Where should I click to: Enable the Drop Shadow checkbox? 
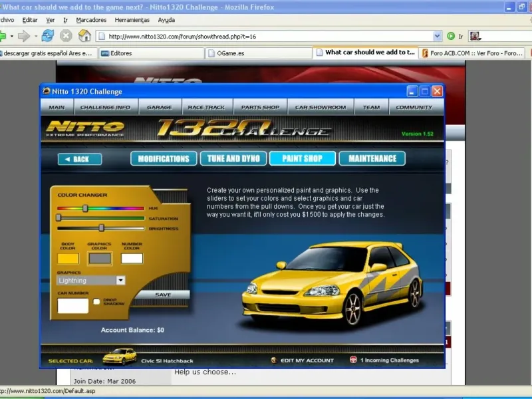(x=97, y=301)
